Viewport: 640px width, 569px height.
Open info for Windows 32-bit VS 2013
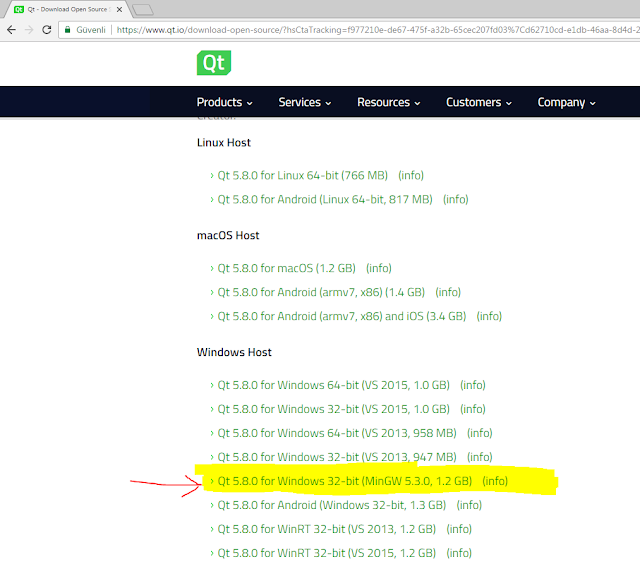tap(480, 457)
